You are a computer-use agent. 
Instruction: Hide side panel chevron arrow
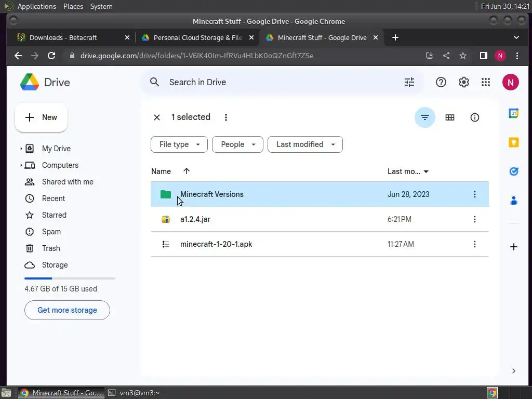(513, 371)
